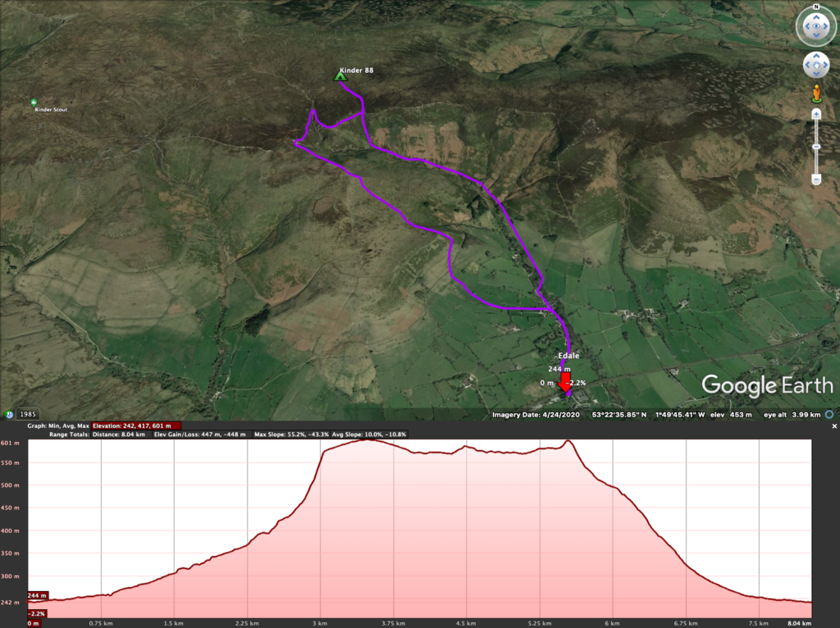Select the 1985 historical imagery year button
This screenshot has width=840, height=628.
point(28,415)
